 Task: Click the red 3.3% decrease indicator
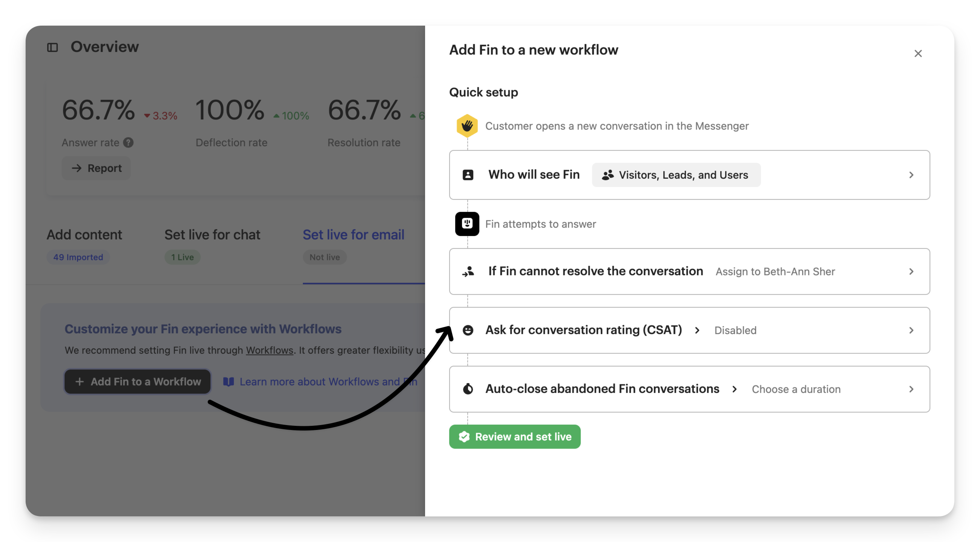click(160, 115)
